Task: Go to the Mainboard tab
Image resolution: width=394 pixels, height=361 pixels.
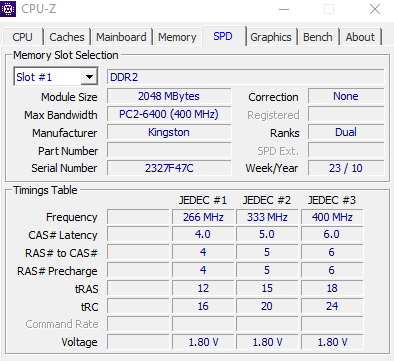Action: 121,37
